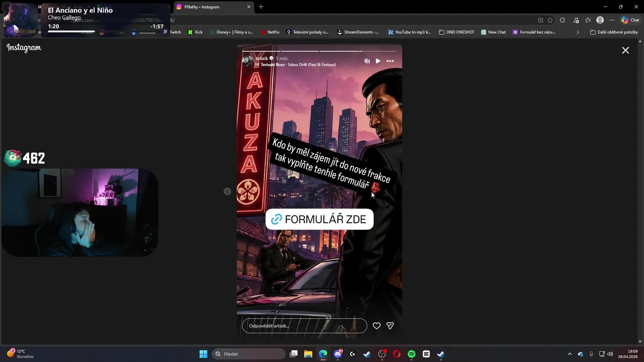The width and height of the screenshot is (644, 362).
Task: Close the Instagram story viewer
Action: (625, 50)
